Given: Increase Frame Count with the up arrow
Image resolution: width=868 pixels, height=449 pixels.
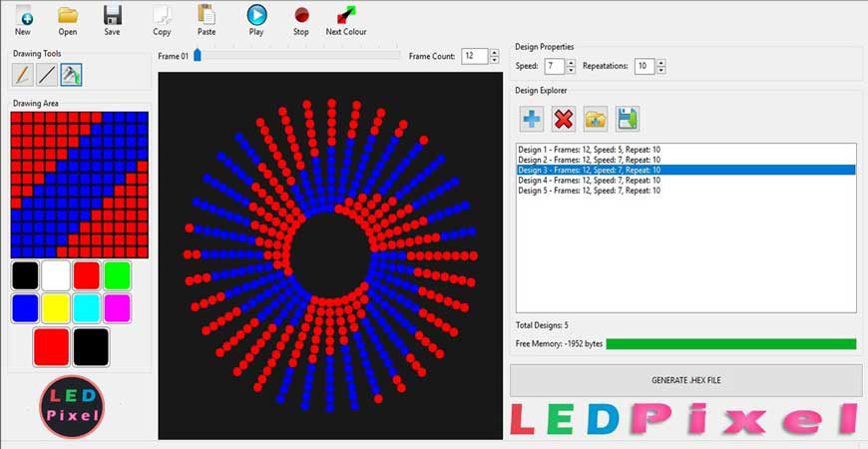Looking at the screenshot, I should [494, 53].
